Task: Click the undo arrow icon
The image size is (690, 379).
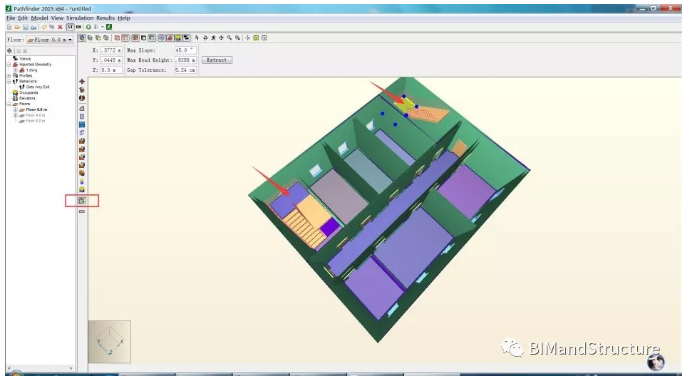Action: 44,27
